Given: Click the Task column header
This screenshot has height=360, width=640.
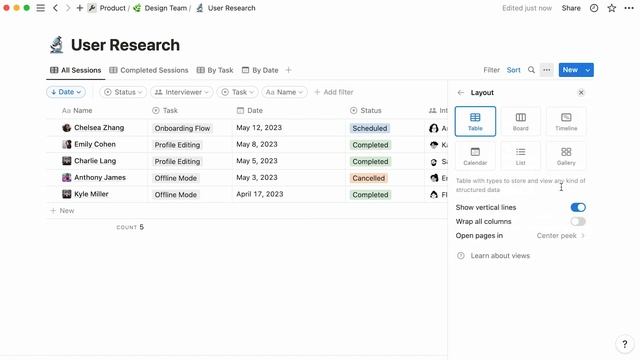Looking at the screenshot, I should click(x=164, y=111).
